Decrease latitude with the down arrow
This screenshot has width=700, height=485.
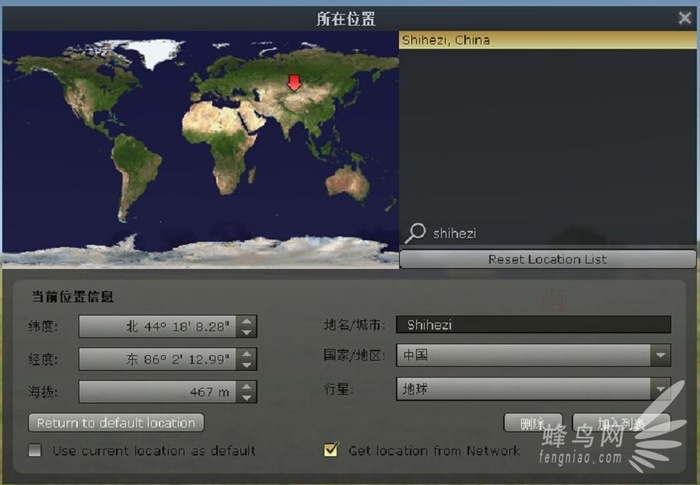(248, 332)
